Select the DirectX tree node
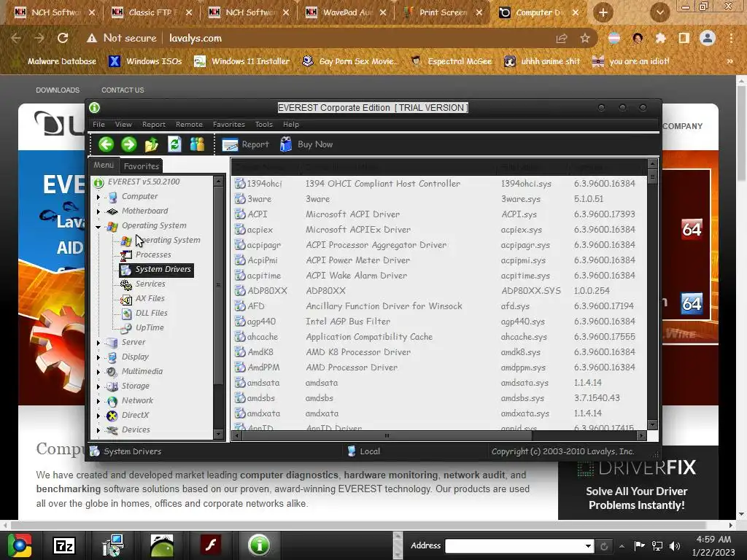This screenshot has width=747, height=560. coord(135,415)
